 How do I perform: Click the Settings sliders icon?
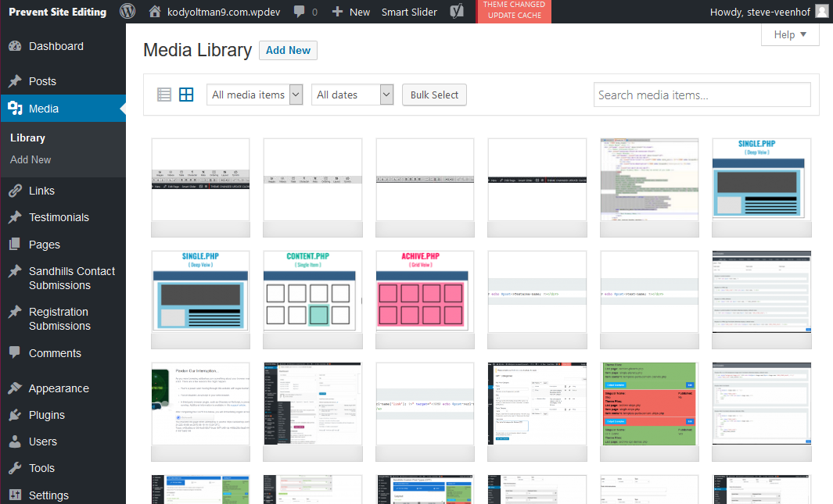coord(15,495)
